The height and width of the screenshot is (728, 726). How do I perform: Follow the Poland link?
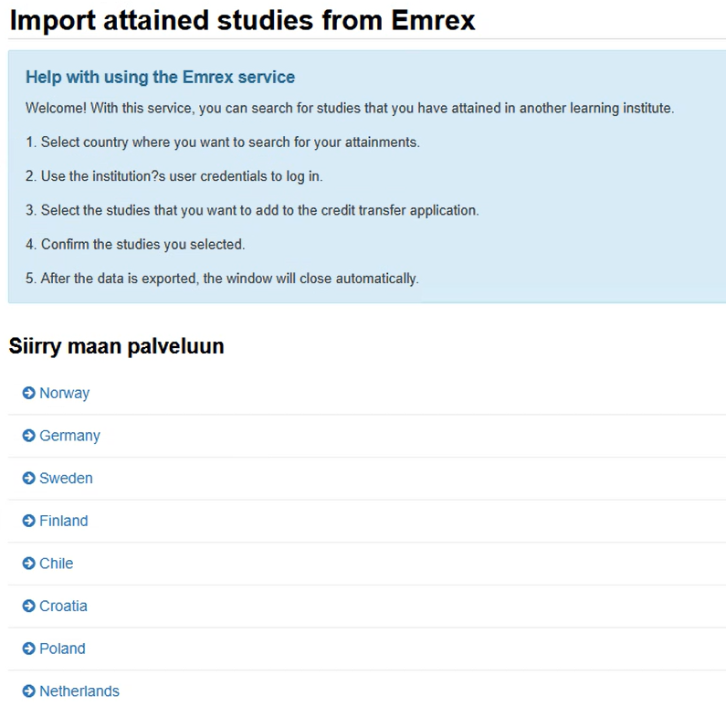[62, 649]
